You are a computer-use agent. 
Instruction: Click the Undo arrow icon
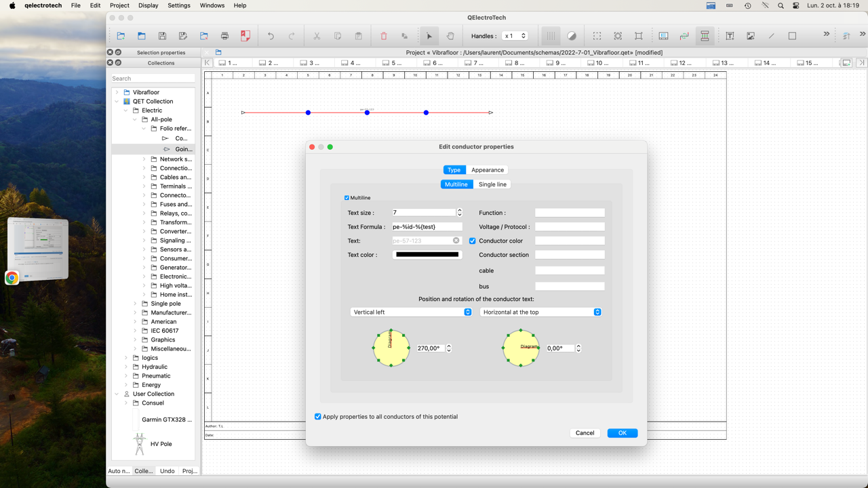(x=271, y=36)
